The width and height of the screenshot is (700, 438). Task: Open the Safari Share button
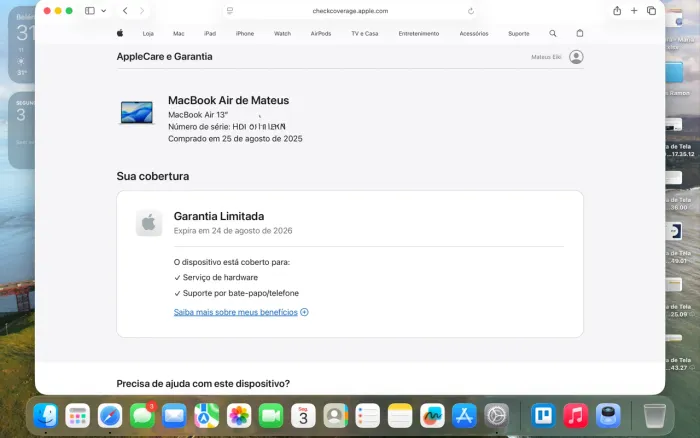click(x=617, y=11)
